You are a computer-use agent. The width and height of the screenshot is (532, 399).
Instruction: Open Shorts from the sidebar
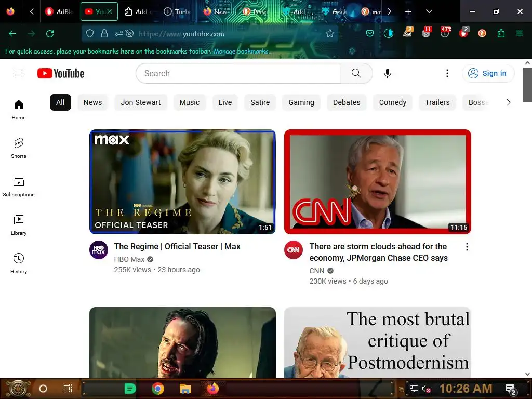19,148
